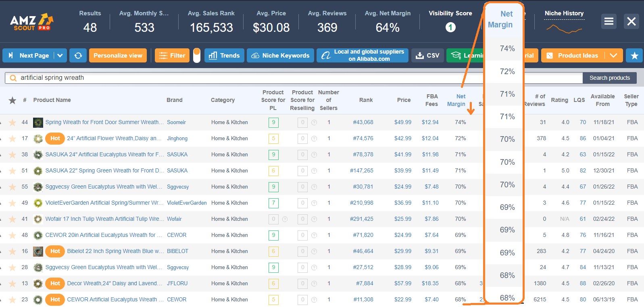Open reselling score help icon in row 51
Screen dimensions: 644x307
pos(314,171)
